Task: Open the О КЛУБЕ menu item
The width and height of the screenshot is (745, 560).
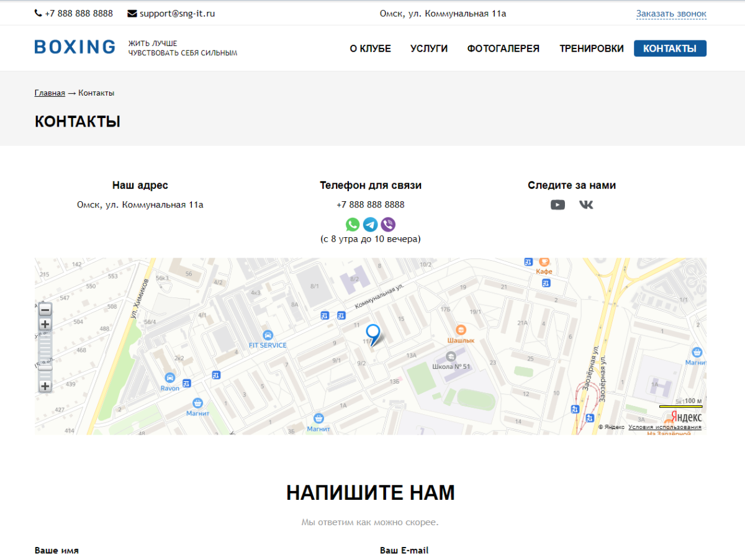Action: click(370, 48)
